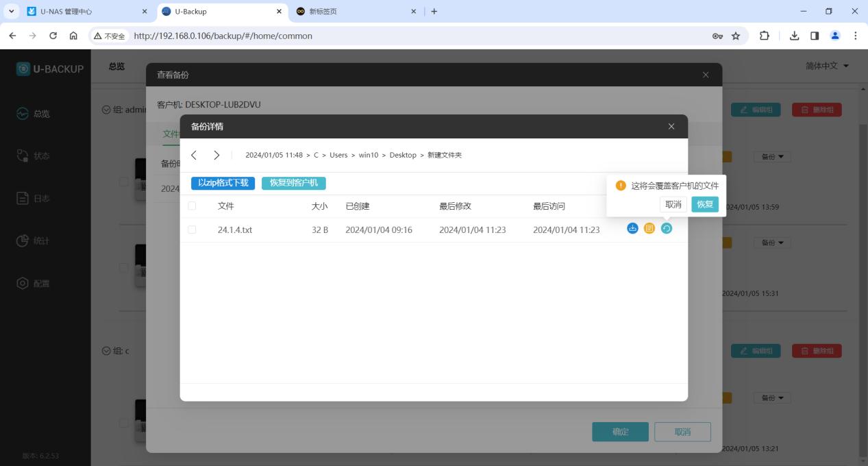Click the orange file details icon
Image resolution: width=868 pixels, height=466 pixels.
click(649, 228)
